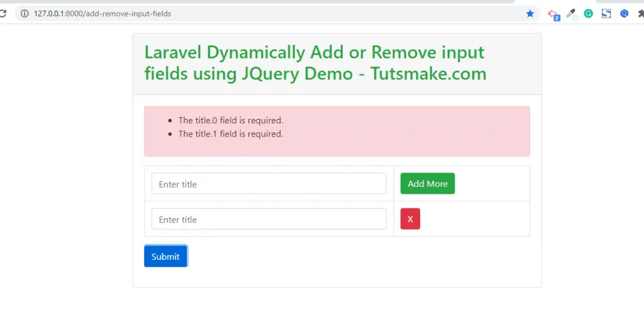Click the Add More button
644x331 pixels.
point(428,183)
